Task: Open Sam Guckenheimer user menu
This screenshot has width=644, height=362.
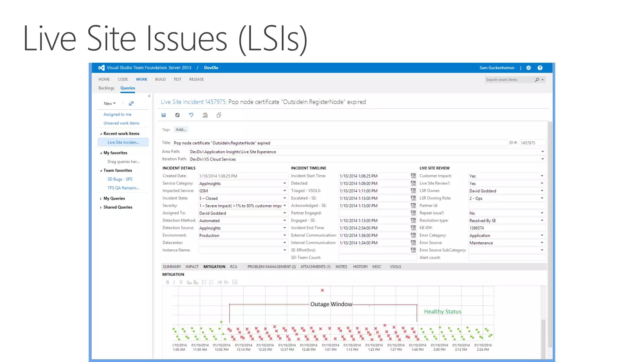Action: [497, 68]
